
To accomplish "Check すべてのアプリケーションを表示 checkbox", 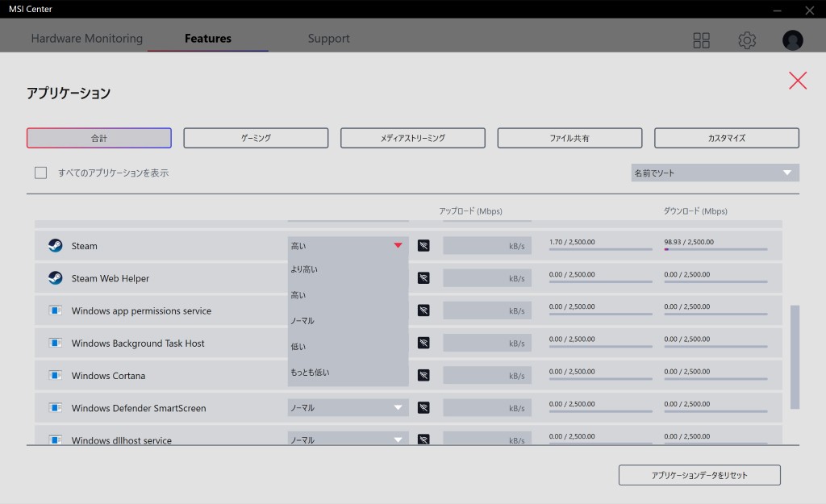I will pos(41,173).
